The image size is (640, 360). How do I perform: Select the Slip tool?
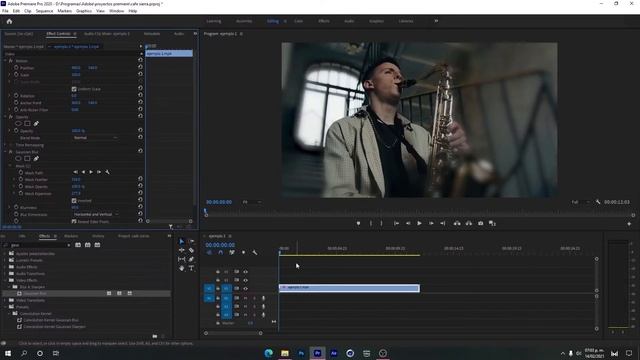click(x=182, y=259)
